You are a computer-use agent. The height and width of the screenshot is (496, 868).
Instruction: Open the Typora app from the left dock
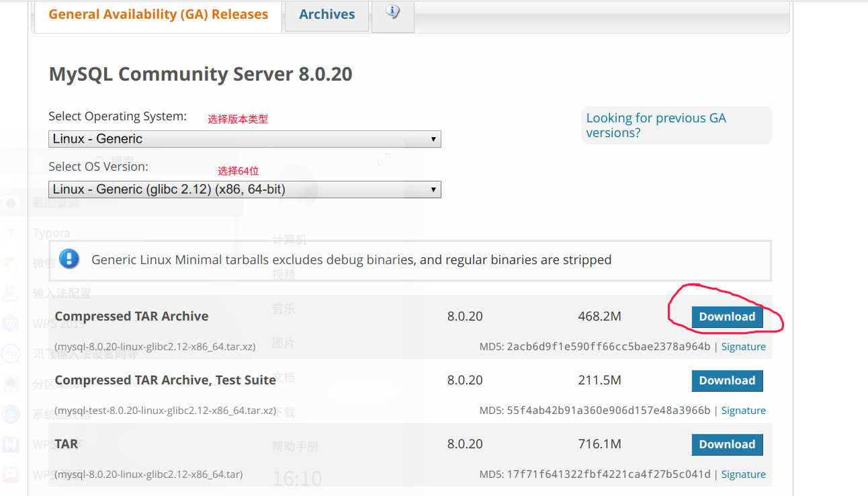click(10, 233)
